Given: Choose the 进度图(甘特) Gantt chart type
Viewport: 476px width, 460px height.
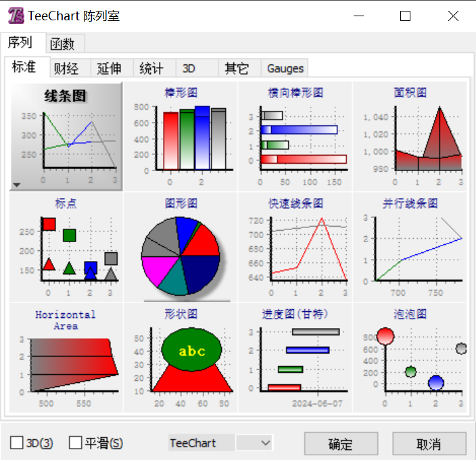Looking at the screenshot, I should 295,358.
